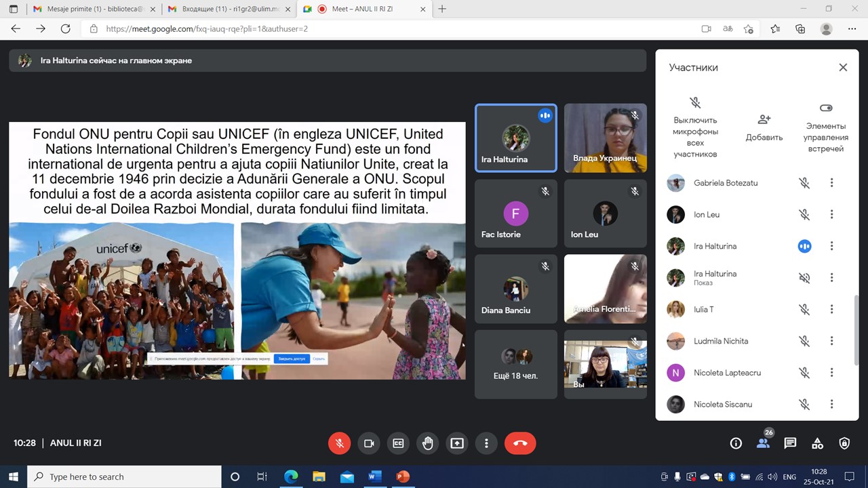Viewport: 868px width, 488px height.
Task: Open the browser profile avatar
Action: [826, 29]
